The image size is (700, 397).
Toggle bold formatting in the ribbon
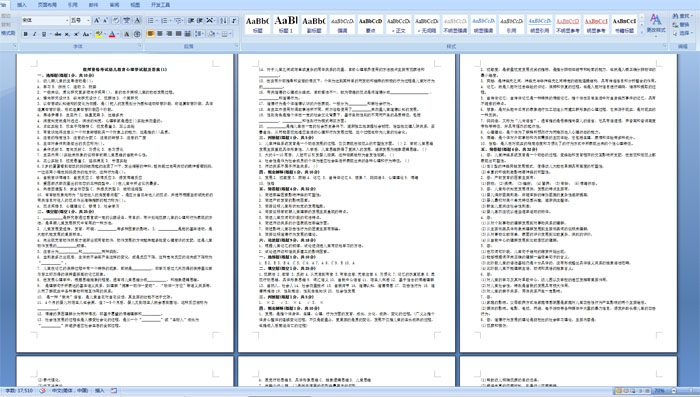25,34
